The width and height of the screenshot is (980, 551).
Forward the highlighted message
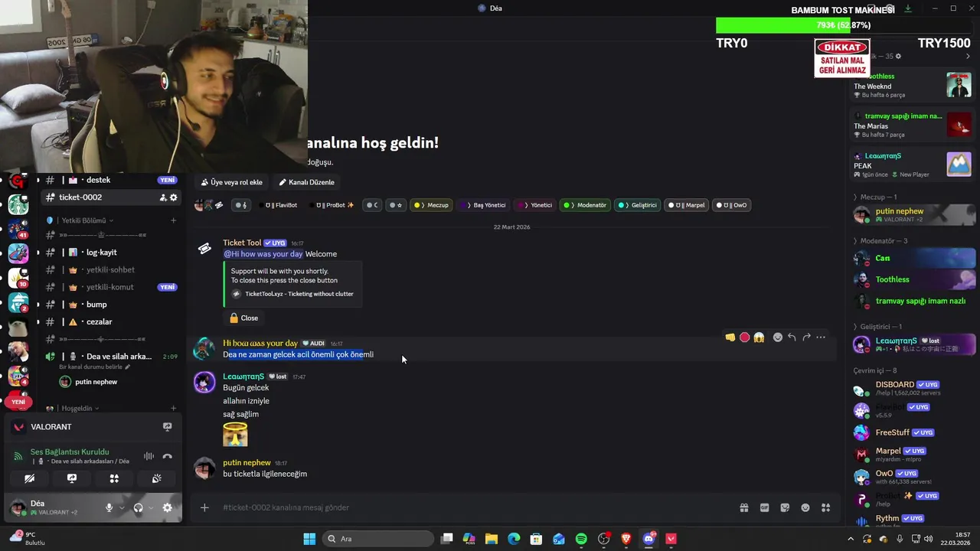point(806,337)
